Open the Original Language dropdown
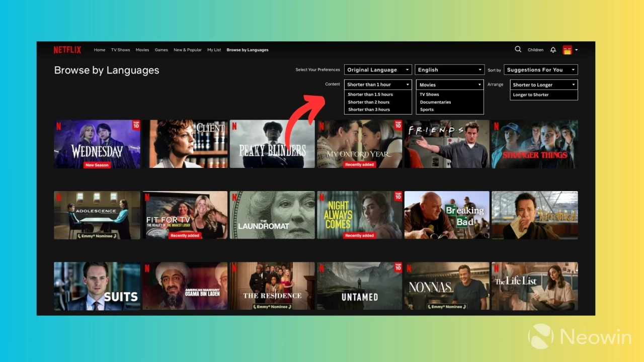Screen dimensions: 644x362 click(377, 69)
